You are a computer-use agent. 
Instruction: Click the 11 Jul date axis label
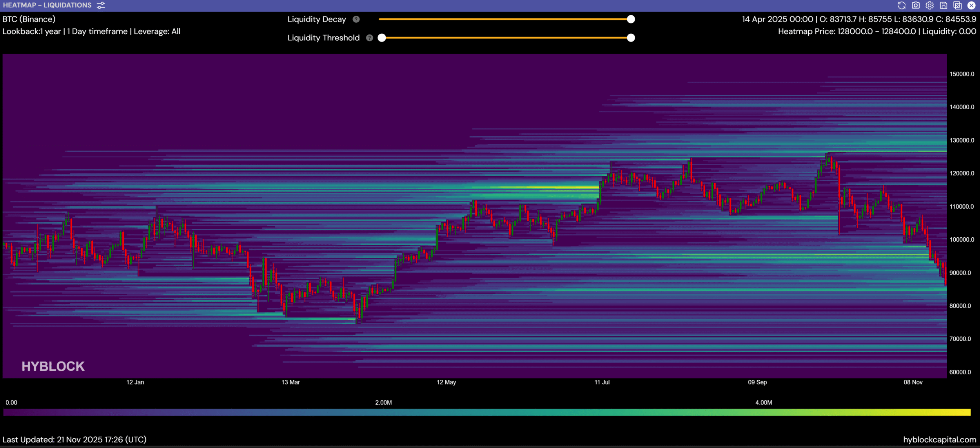[x=602, y=382]
